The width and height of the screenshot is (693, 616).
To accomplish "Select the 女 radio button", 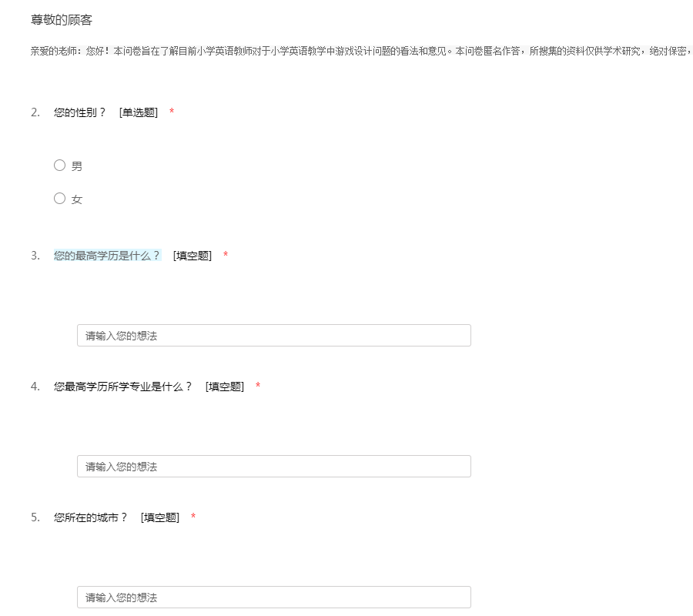I will point(59,199).
